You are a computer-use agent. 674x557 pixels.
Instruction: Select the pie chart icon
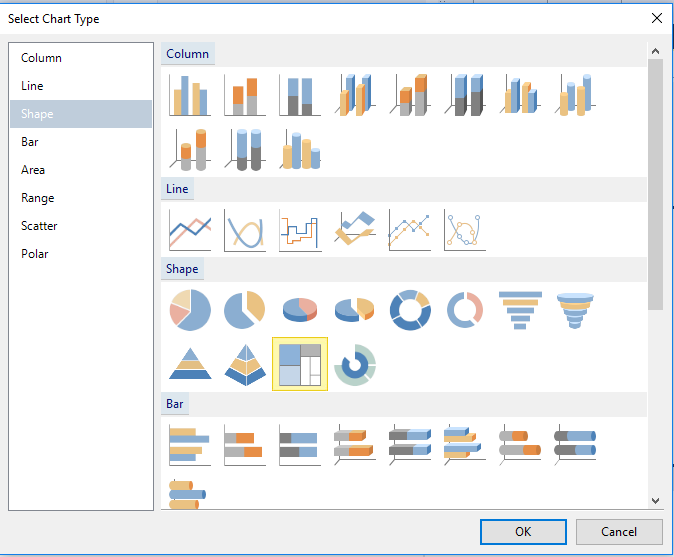click(190, 310)
